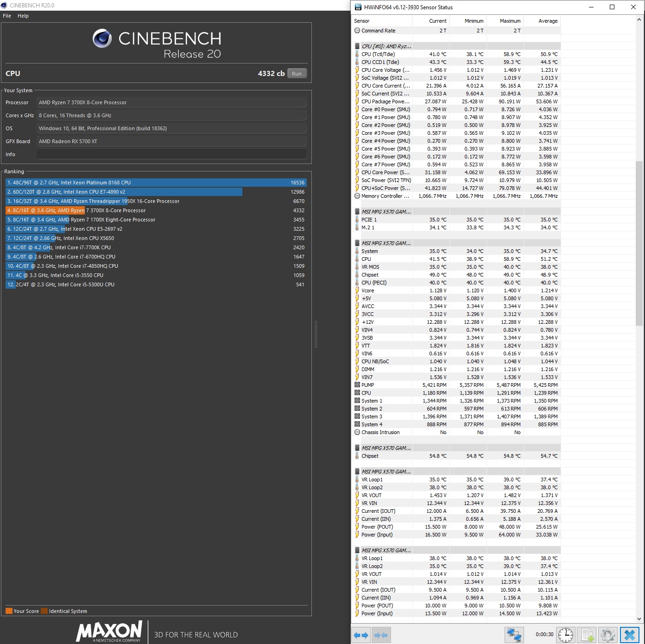Viewport: 645px width, 644px height.
Task: Click the collapse columns arrows button in HWiNFO
Action: tap(381, 635)
